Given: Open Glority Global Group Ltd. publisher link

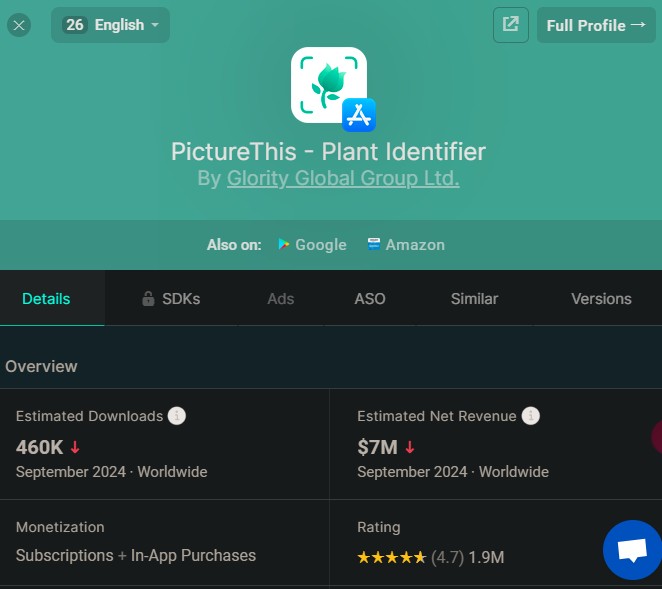Looking at the screenshot, I should click(x=343, y=179).
